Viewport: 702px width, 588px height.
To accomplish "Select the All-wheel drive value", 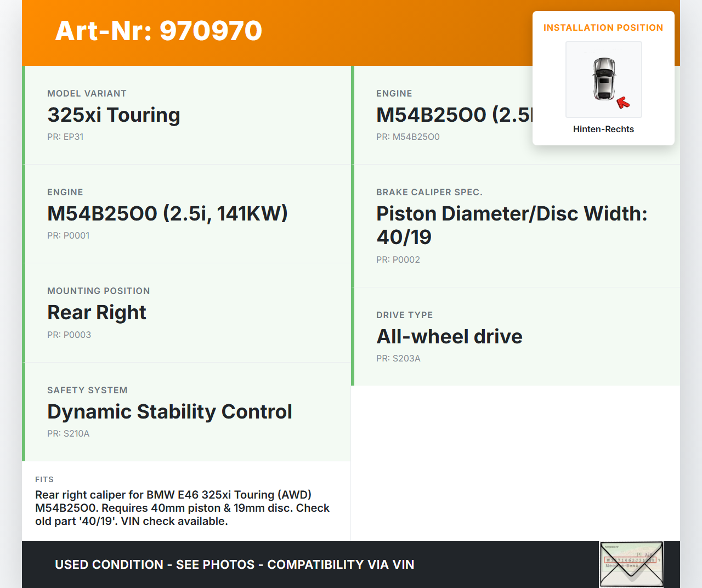I will pyautogui.click(x=449, y=337).
